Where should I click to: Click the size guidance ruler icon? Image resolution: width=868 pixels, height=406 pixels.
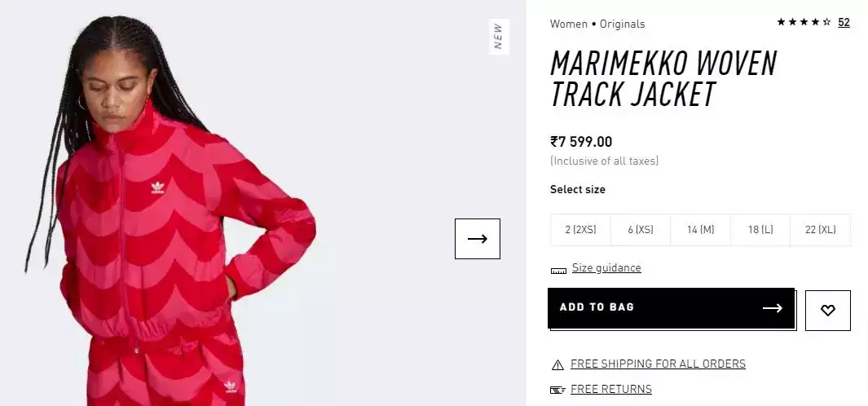click(x=558, y=270)
